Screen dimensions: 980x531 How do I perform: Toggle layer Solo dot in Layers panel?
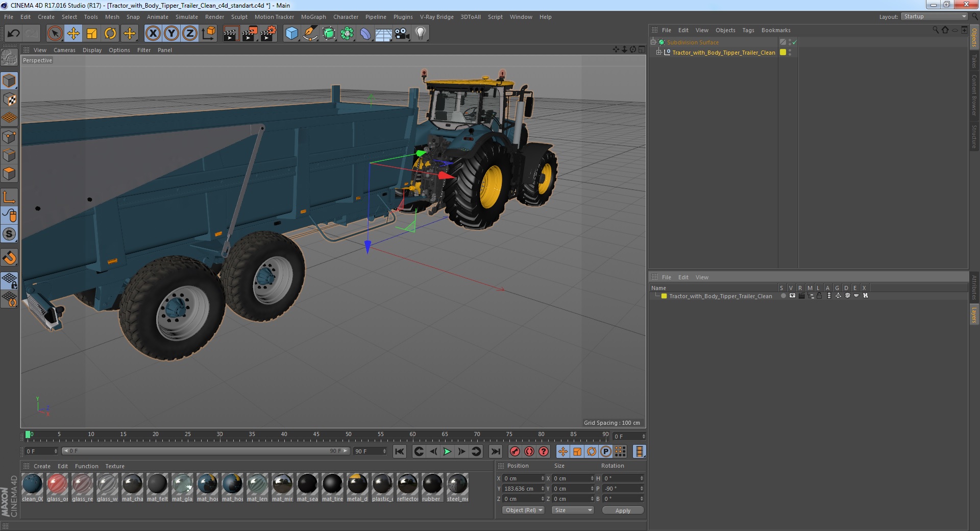click(783, 296)
